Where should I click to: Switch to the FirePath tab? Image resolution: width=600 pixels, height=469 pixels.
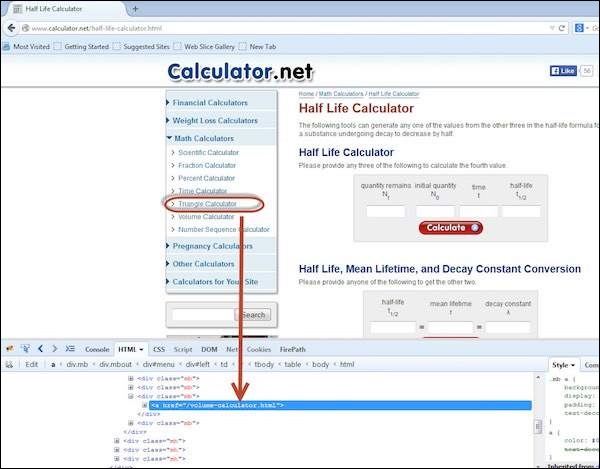point(293,349)
